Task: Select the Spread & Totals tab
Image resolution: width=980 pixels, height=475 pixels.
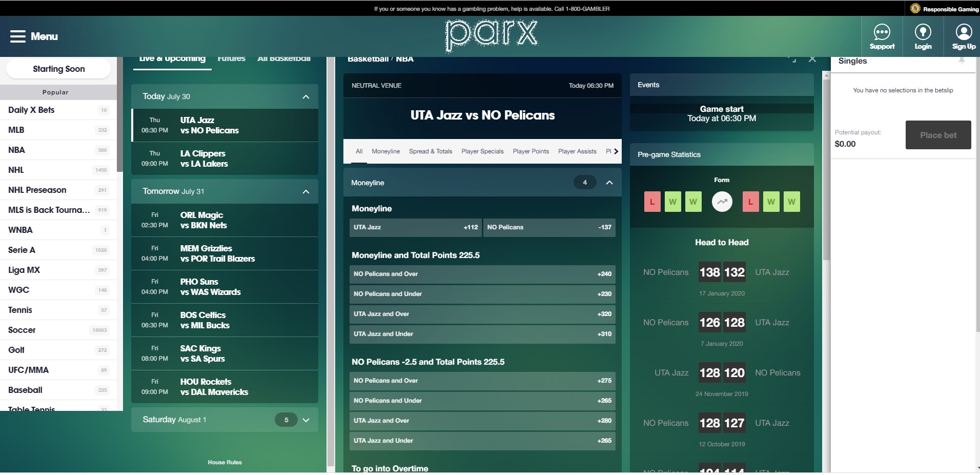Action: pyautogui.click(x=431, y=151)
